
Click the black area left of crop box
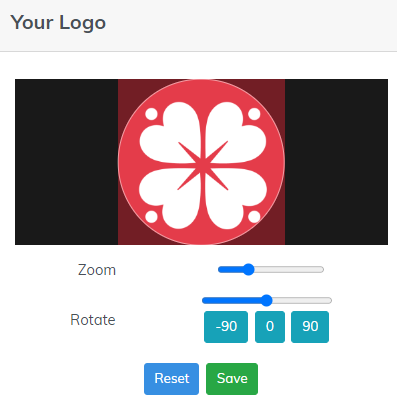[67, 162]
